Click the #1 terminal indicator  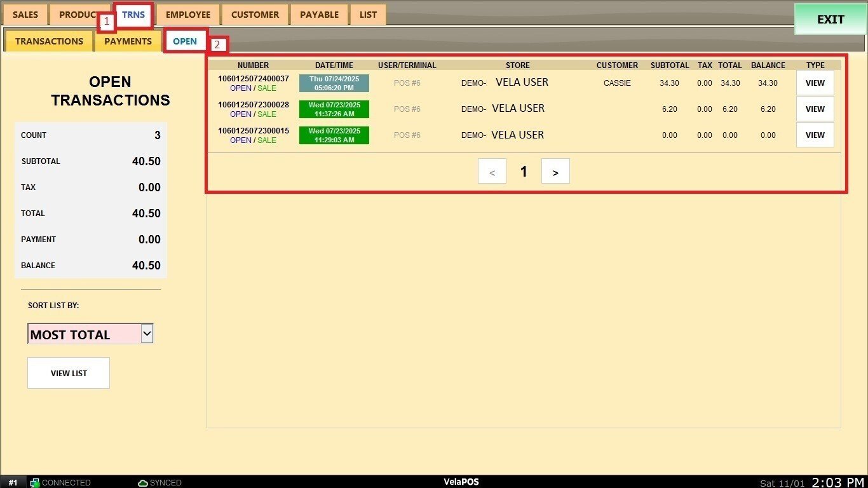(13, 483)
